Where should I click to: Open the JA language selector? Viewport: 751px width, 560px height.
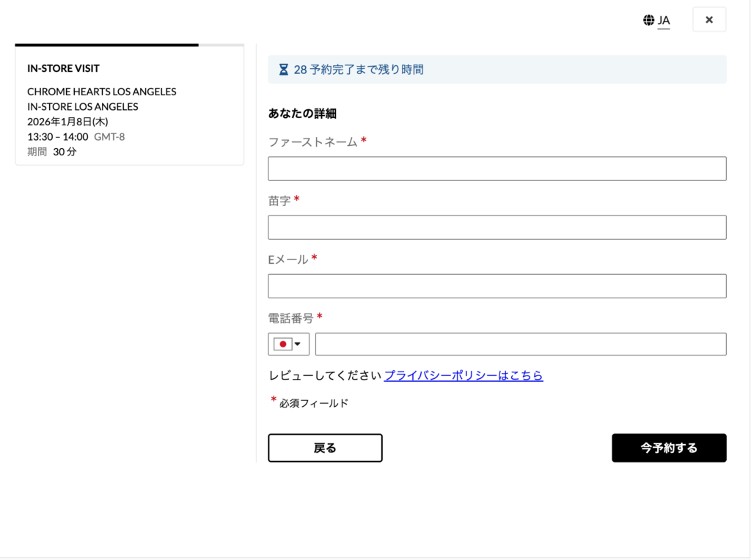pyautogui.click(x=664, y=21)
